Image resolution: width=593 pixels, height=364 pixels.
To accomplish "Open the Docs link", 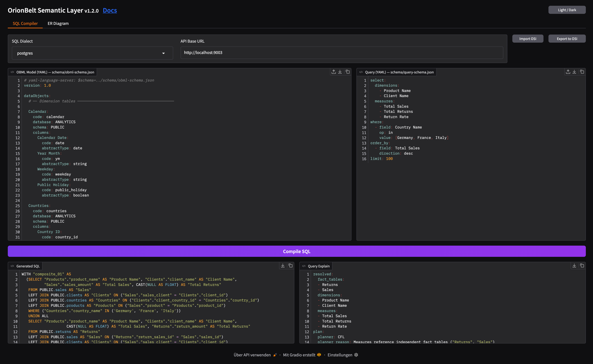I will point(110,10).
